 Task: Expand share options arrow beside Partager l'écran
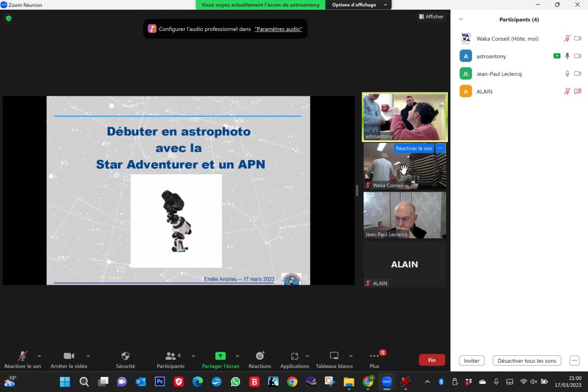pos(237,356)
